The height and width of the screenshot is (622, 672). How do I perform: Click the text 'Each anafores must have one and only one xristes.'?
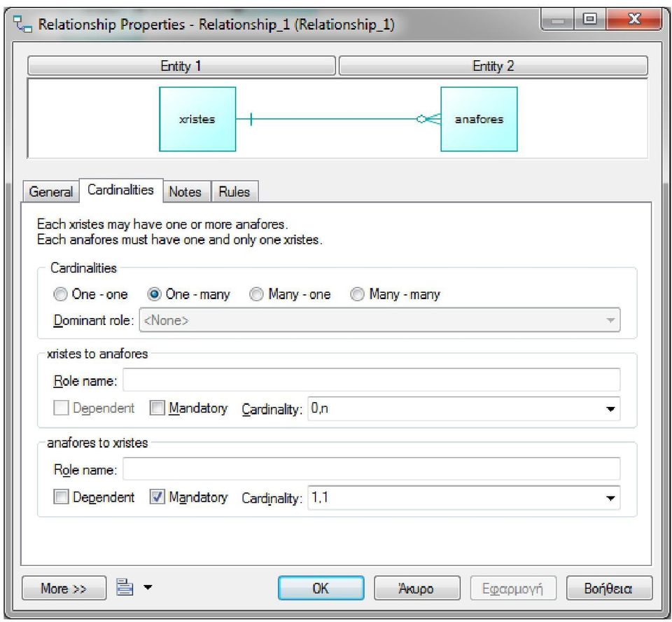(180, 240)
